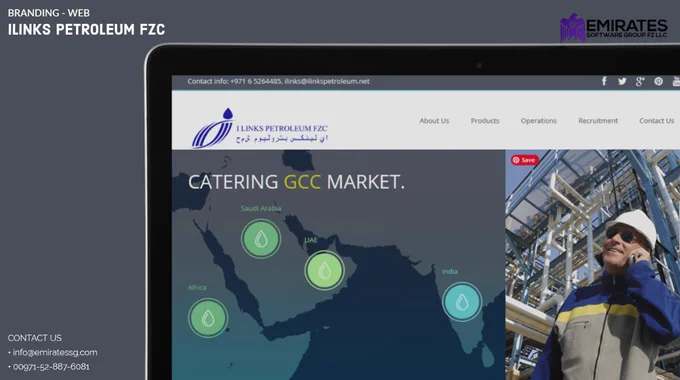Click the BRANDING - WEB caption
This screenshot has height=380, width=680.
coord(49,13)
